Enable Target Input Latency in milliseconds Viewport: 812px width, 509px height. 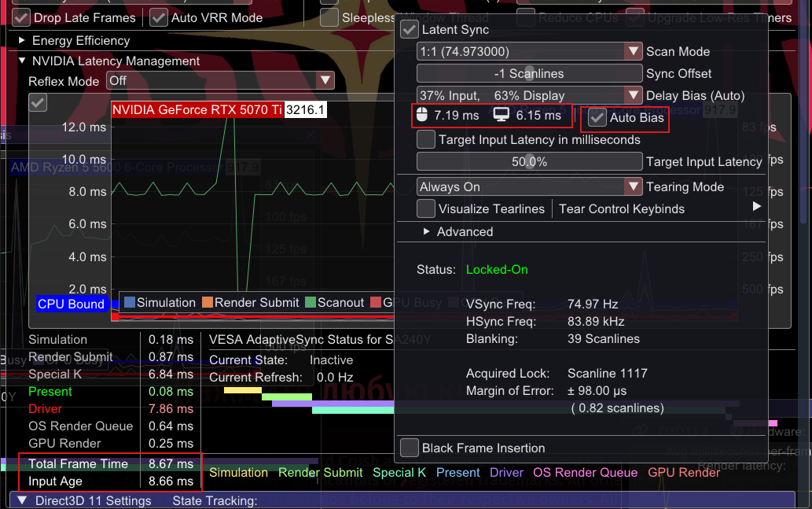coord(426,140)
